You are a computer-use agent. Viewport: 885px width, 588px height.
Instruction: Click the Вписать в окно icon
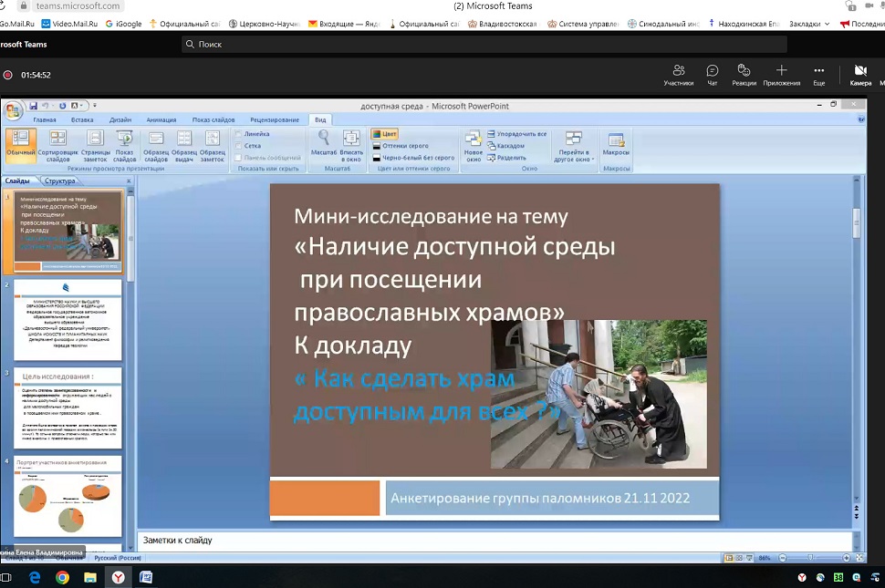click(351, 139)
